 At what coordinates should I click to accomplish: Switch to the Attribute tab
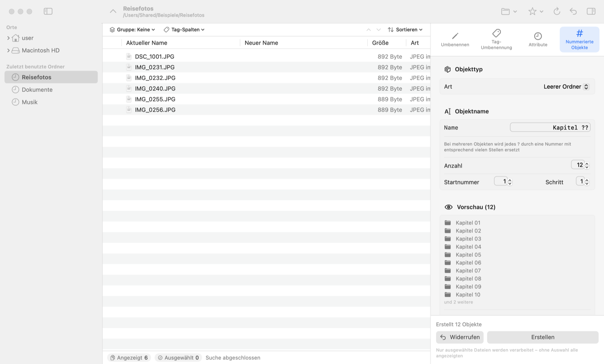pyautogui.click(x=538, y=40)
